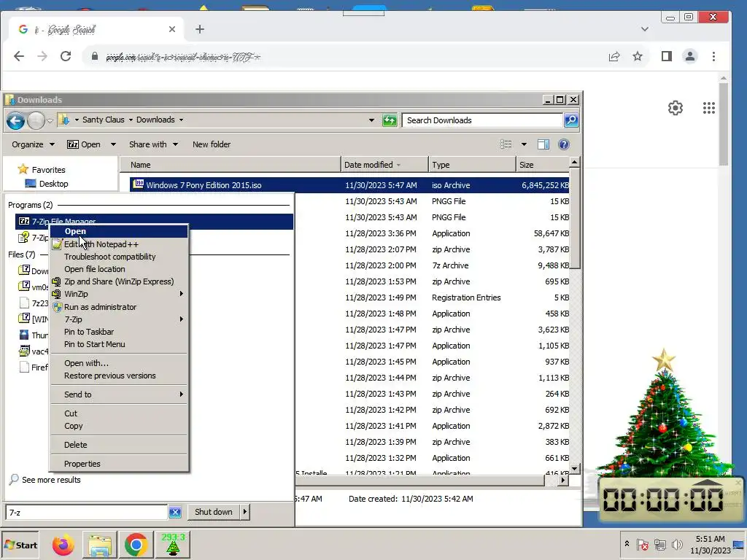Click the green Refresh button in address bar

(x=390, y=120)
